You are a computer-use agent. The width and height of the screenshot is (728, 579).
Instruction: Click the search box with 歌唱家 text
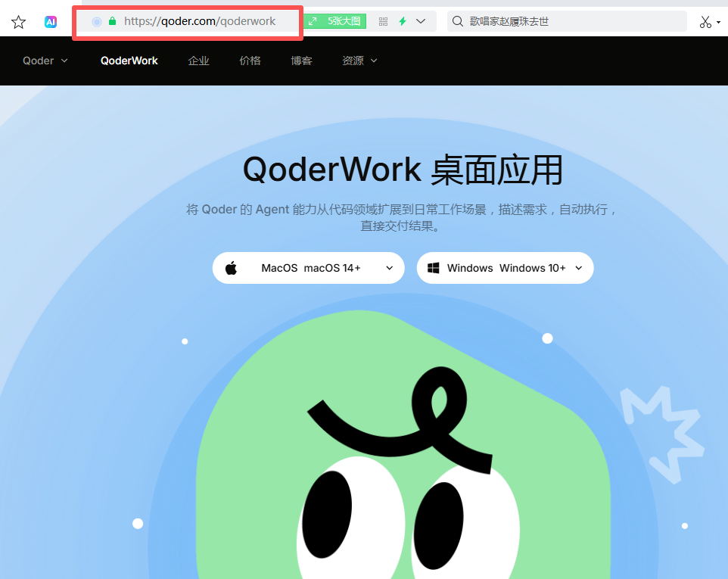567,21
